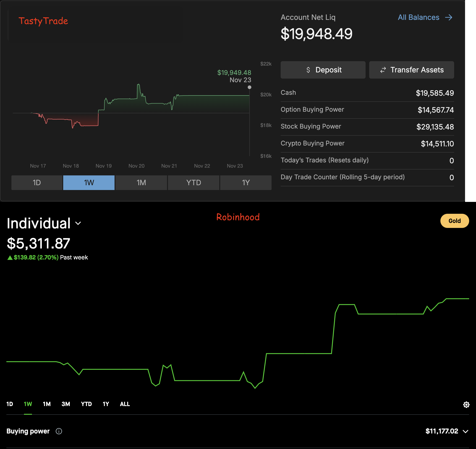The image size is (476, 449).
Task: Click the Nov 23 chart end marker dot
Action: point(249,87)
